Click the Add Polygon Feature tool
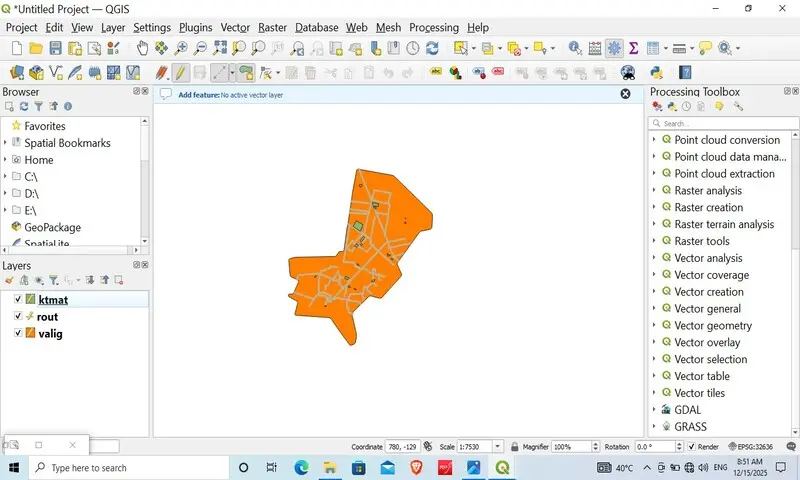This screenshot has width=800, height=480. (x=246, y=72)
